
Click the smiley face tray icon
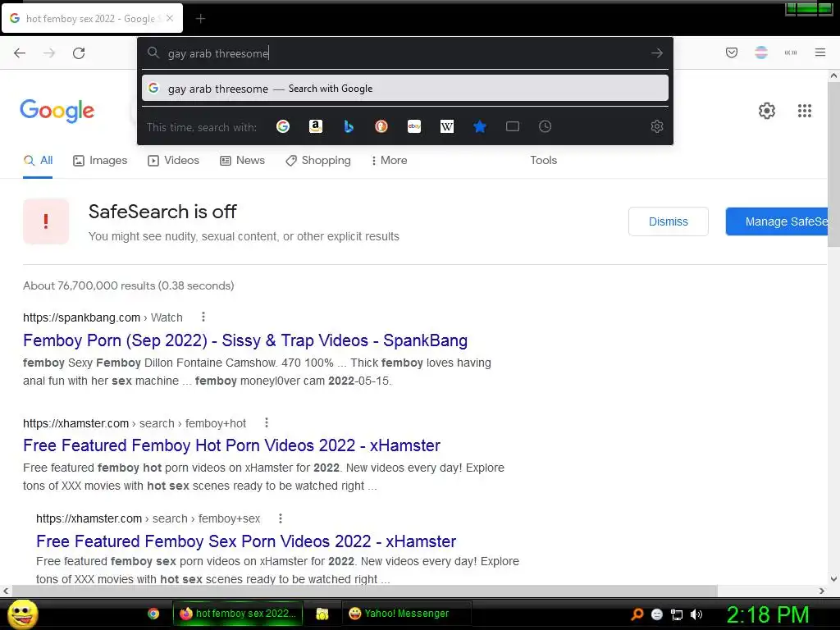tap(657, 614)
